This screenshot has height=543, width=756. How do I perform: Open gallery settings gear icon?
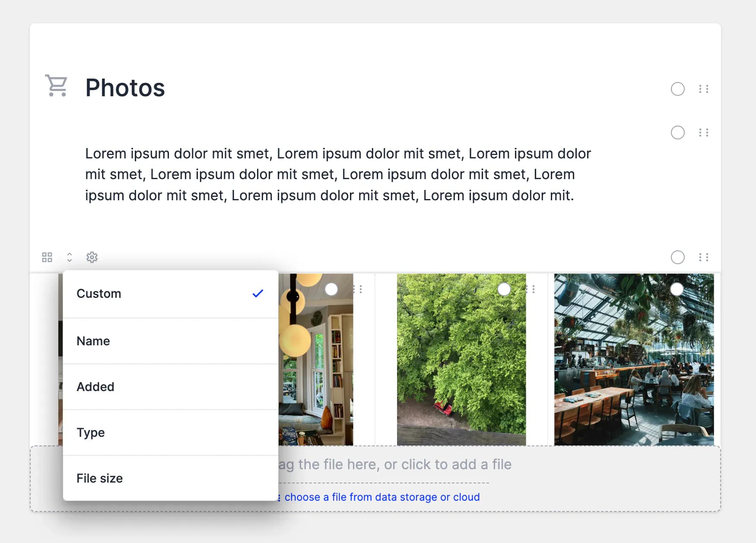92,257
